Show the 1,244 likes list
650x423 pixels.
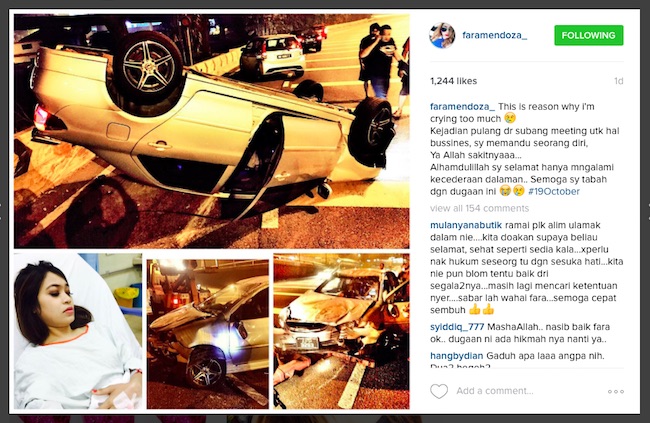click(x=454, y=81)
